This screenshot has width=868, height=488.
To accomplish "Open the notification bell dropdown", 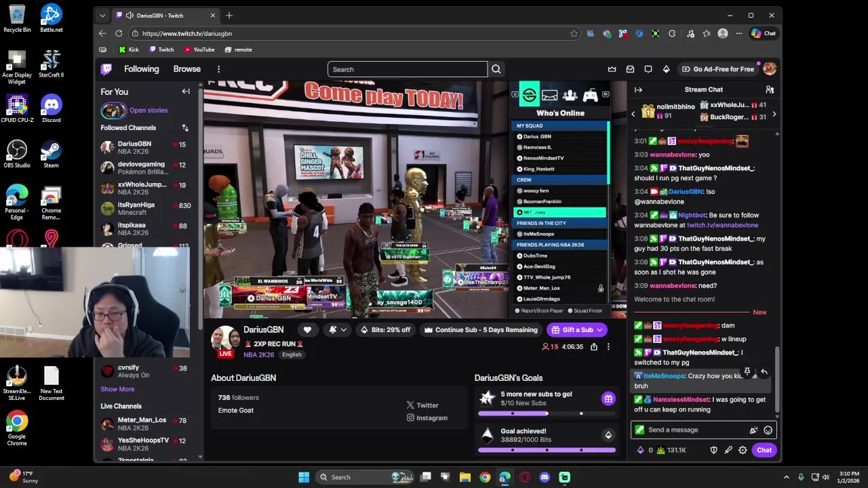I will tap(338, 330).
